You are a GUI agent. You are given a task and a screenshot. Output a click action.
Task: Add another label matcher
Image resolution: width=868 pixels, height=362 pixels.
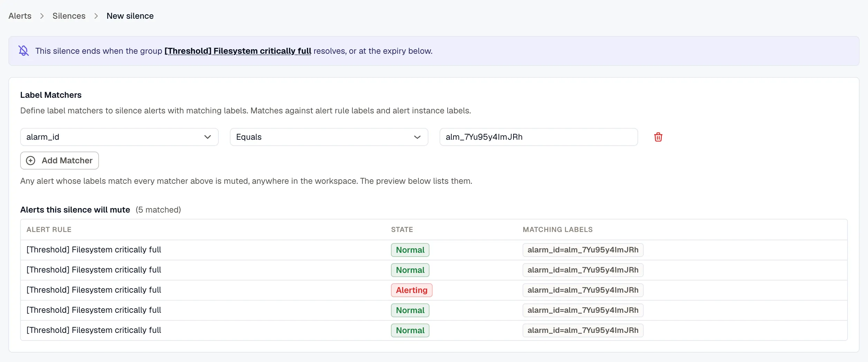(59, 161)
